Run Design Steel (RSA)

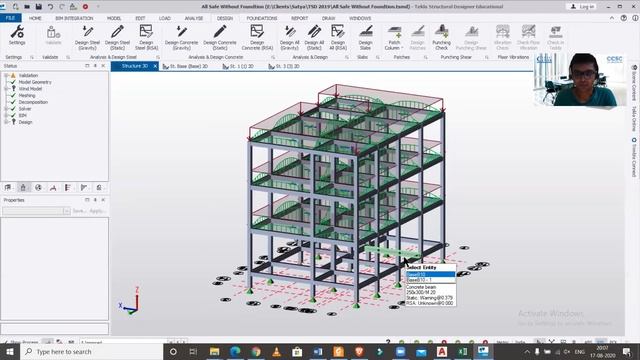[146, 37]
